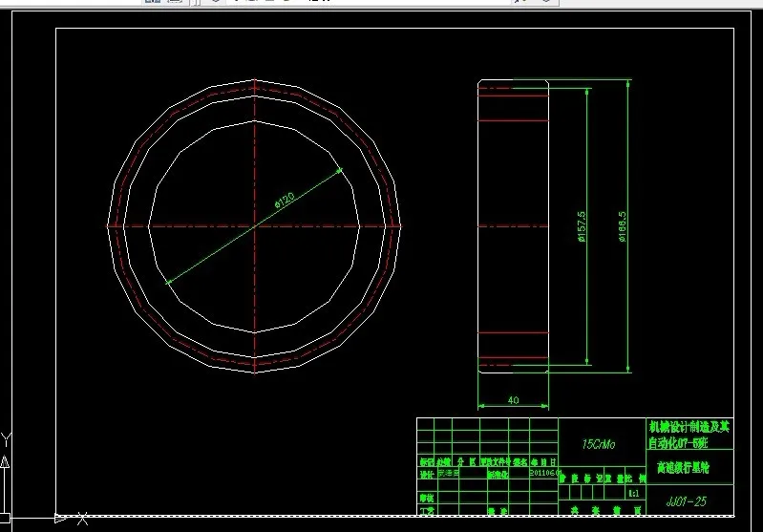Click the JJ01-25 drawing number

tap(686, 501)
